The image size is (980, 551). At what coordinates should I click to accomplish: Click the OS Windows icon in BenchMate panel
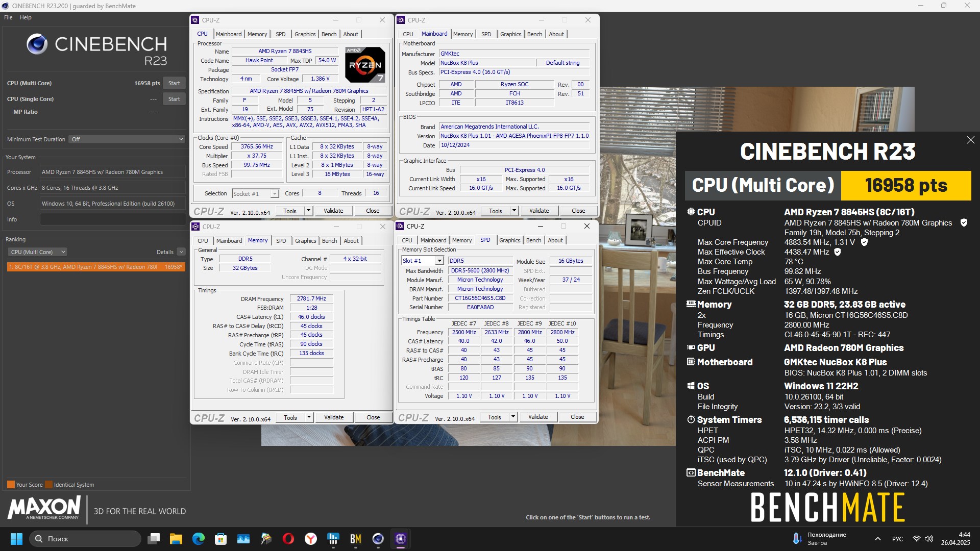tap(691, 386)
